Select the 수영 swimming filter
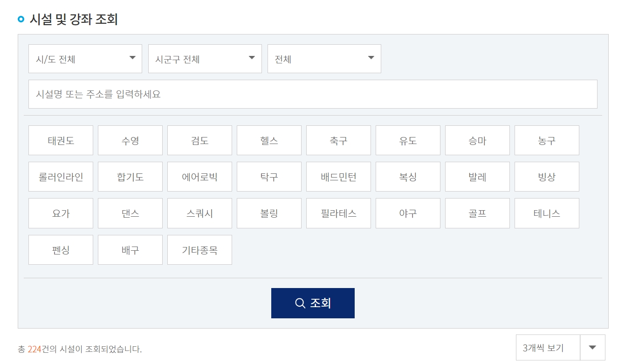The height and width of the screenshot is (364, 625). [x=130, y=140]
